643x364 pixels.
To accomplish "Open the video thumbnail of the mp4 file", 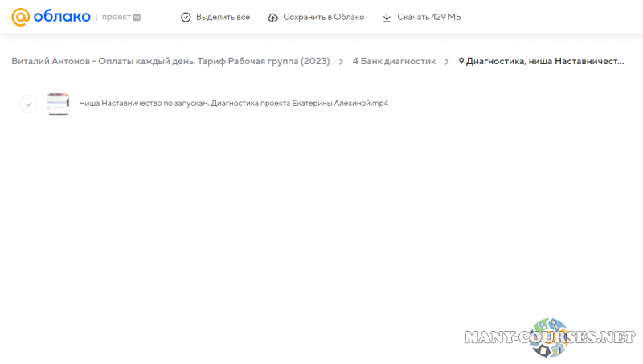I will pyautogui.click(x=58, y=104).
